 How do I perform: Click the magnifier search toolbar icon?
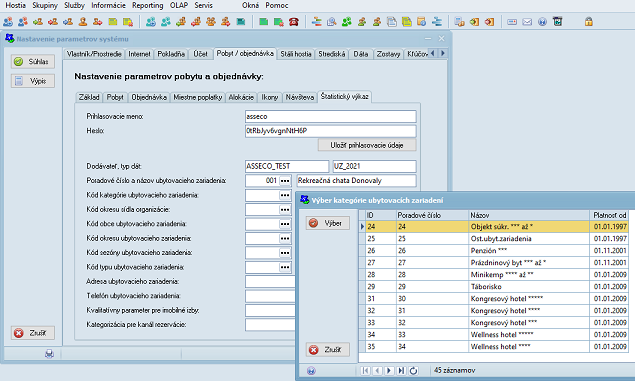332,22
